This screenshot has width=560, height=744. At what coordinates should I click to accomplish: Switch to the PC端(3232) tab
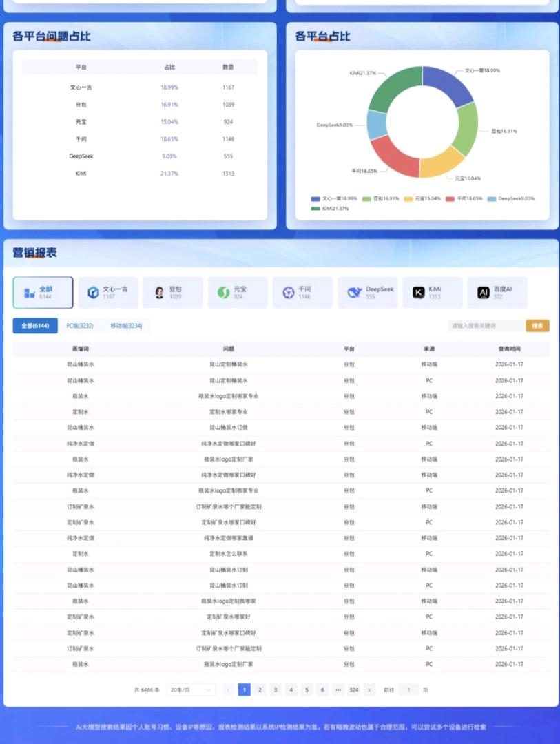click(80, 326)
